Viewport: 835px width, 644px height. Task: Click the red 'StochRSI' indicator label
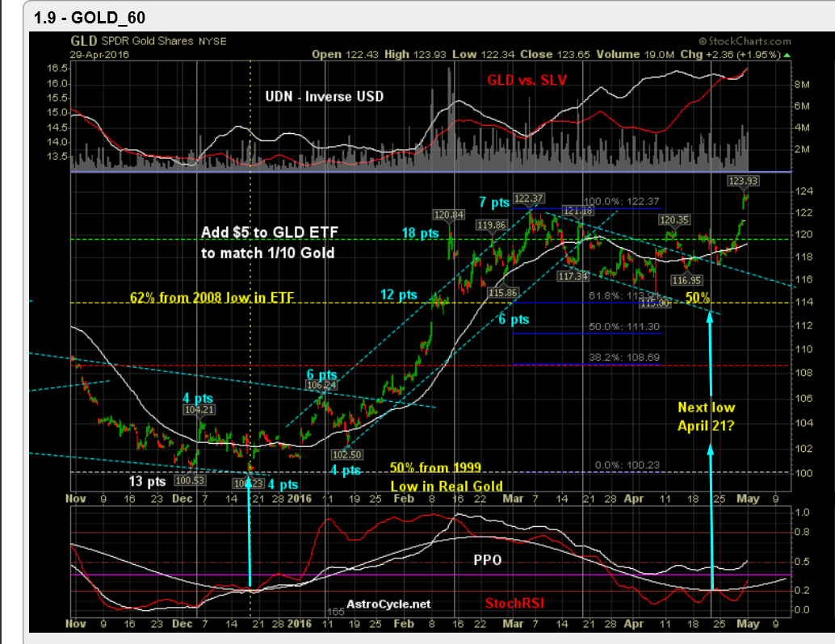point(514,604)
